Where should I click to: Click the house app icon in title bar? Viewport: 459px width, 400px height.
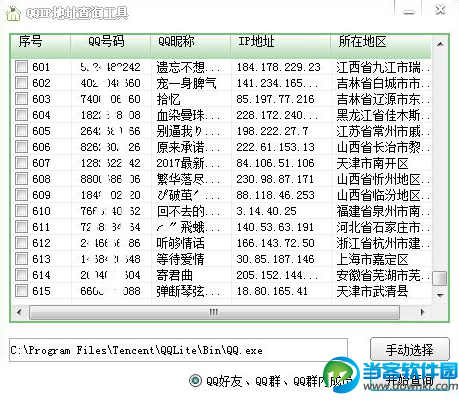pos(13,14)
